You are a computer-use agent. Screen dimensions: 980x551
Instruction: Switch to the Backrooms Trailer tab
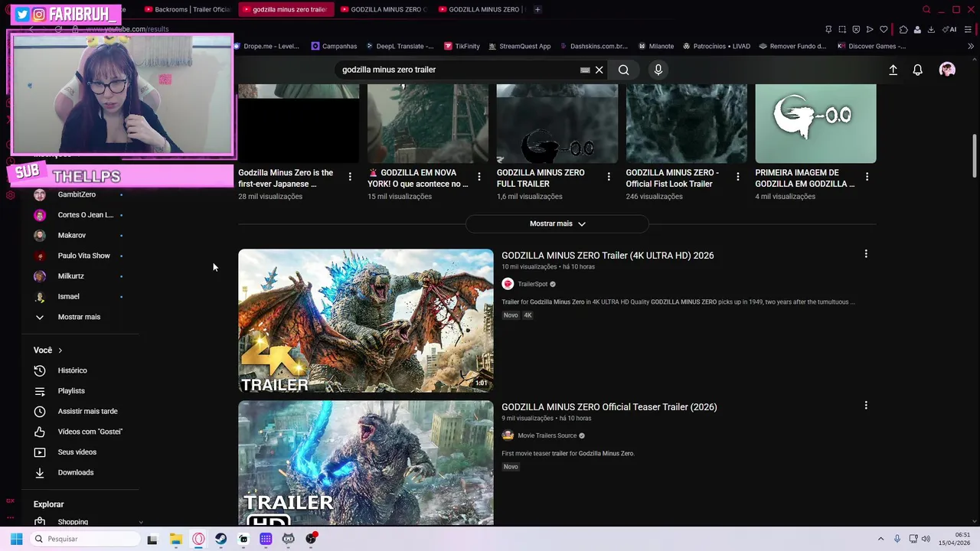tap(188, 9)
